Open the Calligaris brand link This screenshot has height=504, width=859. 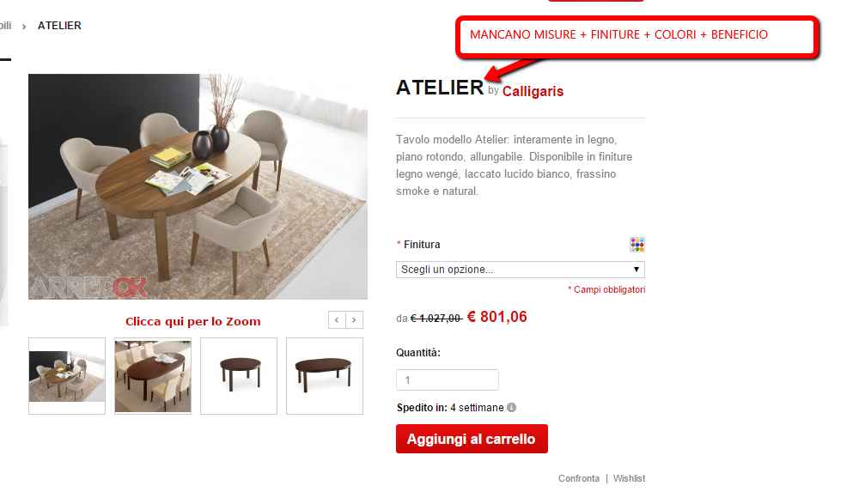(533, 92)
